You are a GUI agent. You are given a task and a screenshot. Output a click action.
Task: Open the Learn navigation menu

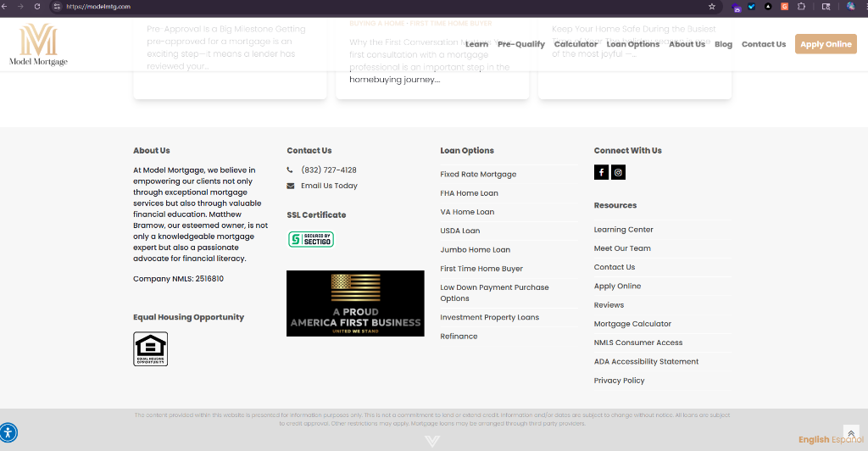click(476, 44)
